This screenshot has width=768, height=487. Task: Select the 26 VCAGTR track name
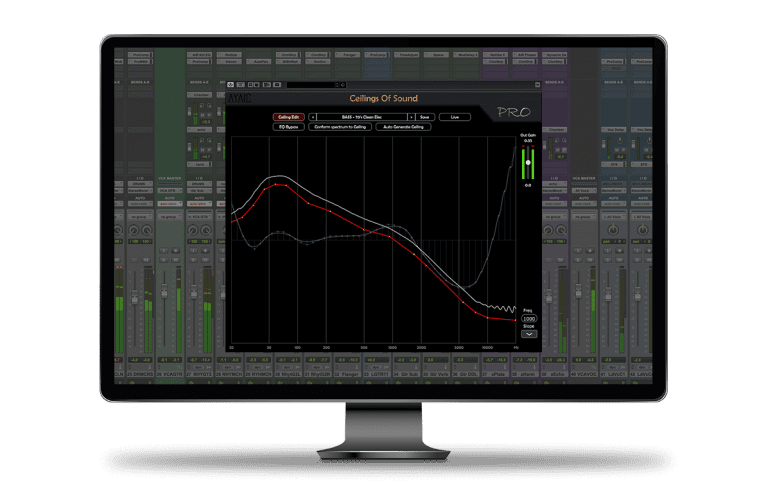169,374
